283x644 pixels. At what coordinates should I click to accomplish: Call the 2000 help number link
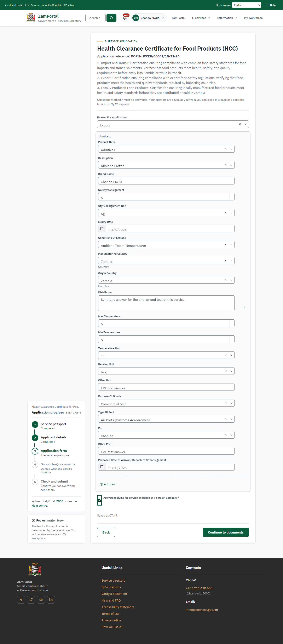pyautogui.click(x=60, y=501)
